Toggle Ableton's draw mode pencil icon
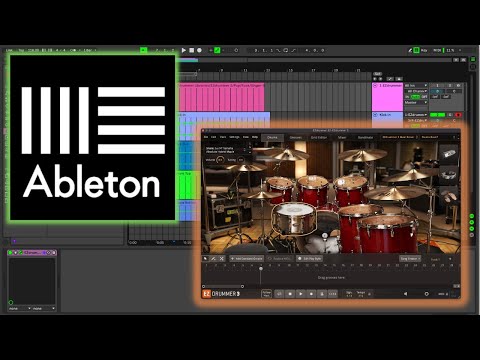Screen dimensions: 480x360 pos(410,50)
